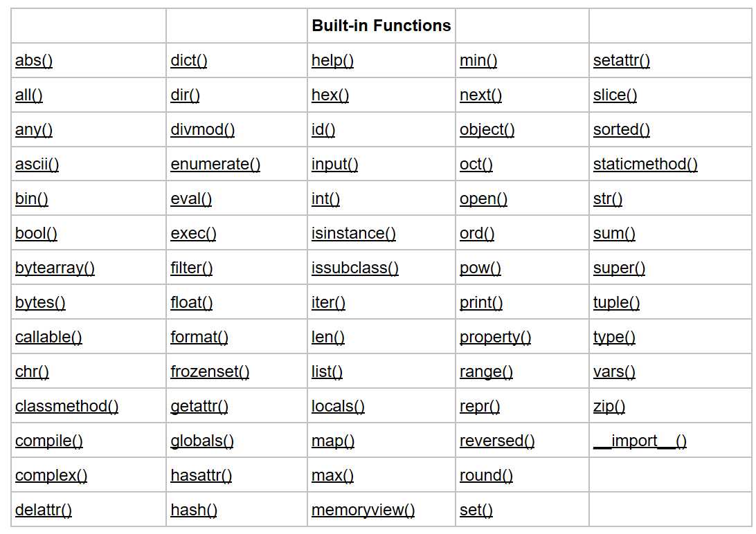
Task: Click the classmethod() link
Action: click(66, 407)
